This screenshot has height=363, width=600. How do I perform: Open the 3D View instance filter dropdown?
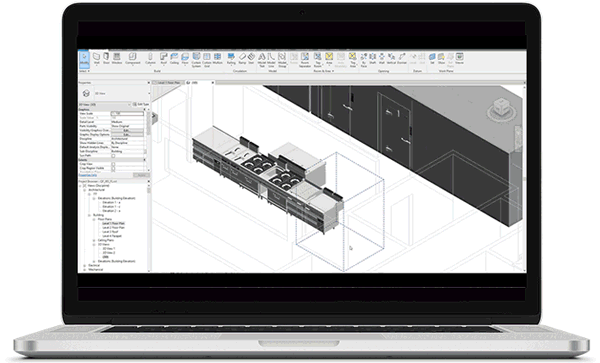pyautogui.click(x=129, y=104)
